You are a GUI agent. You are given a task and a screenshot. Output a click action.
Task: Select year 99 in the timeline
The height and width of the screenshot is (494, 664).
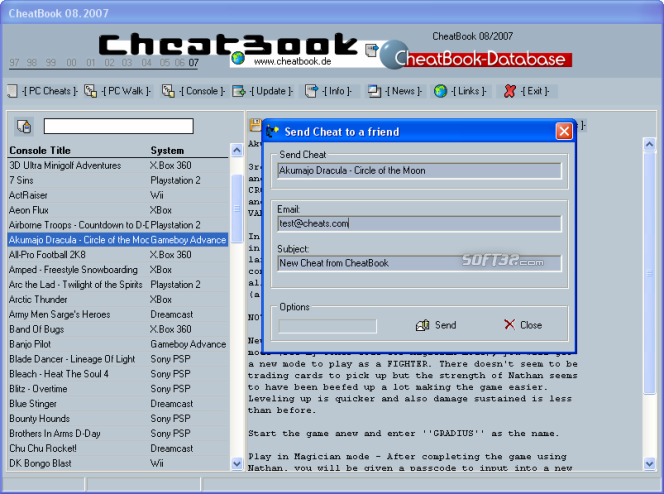click(x=51, y=63)
